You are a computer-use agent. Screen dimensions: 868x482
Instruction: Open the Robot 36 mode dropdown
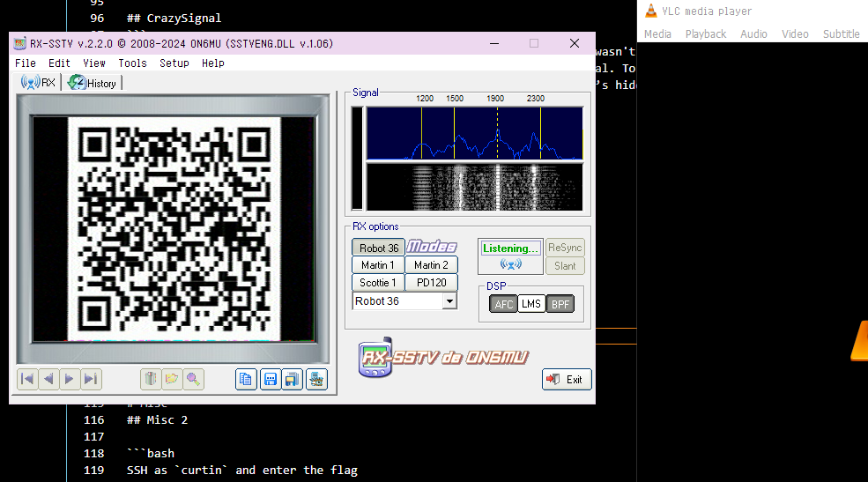coord(449,301)
